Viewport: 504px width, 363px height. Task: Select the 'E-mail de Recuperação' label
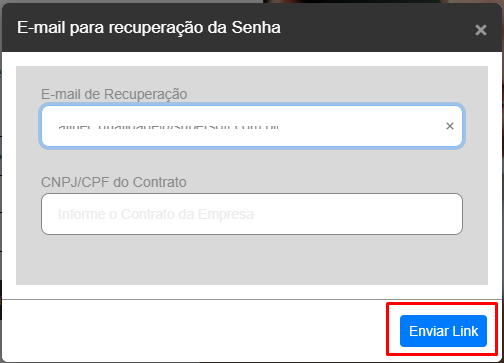(114, 94)
